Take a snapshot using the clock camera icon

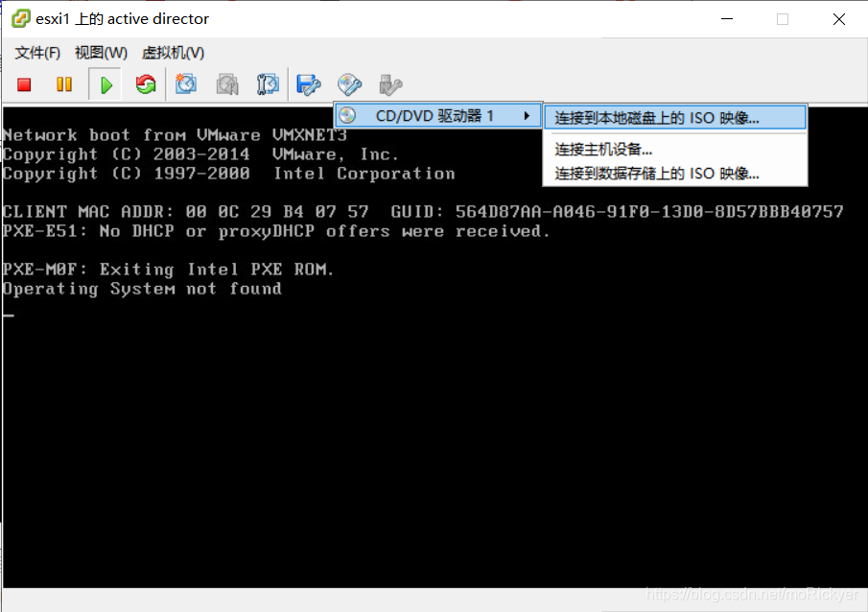186,84
